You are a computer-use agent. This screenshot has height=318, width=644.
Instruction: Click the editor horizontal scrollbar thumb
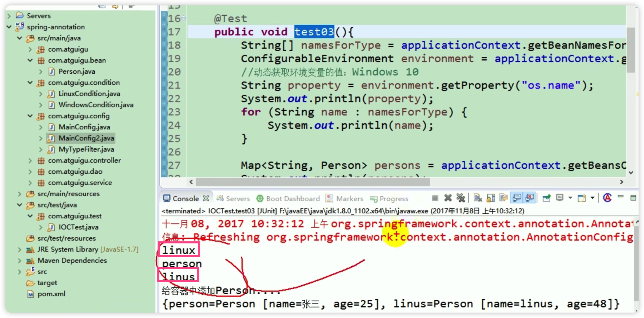pos(313,182)
